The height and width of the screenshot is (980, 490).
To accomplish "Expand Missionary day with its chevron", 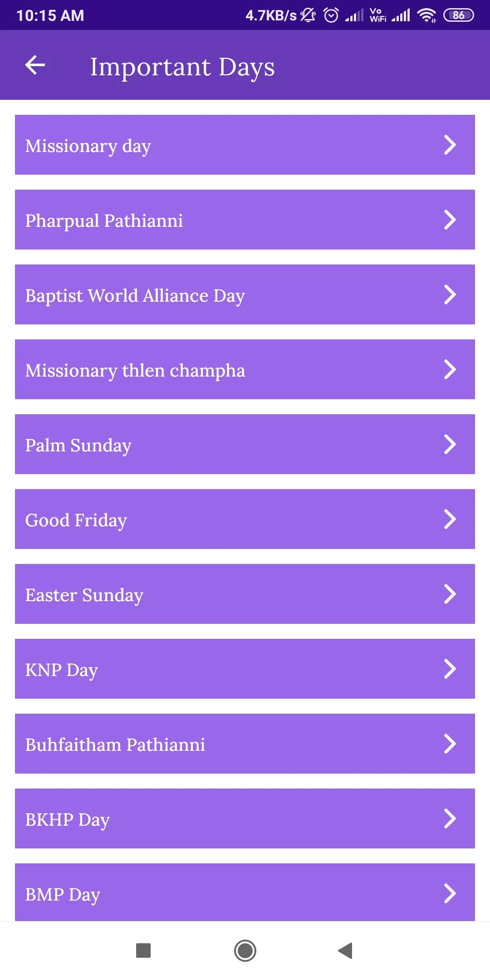I will tap(450, 145).
